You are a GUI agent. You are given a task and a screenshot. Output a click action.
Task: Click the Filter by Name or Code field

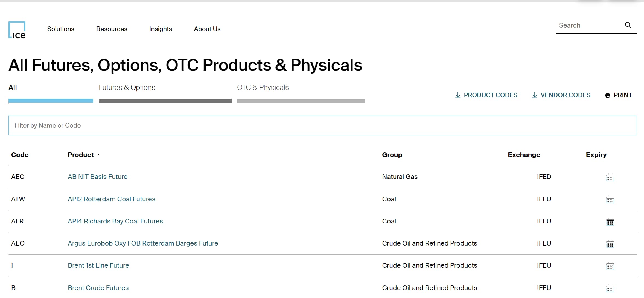(x=323, y=125)
